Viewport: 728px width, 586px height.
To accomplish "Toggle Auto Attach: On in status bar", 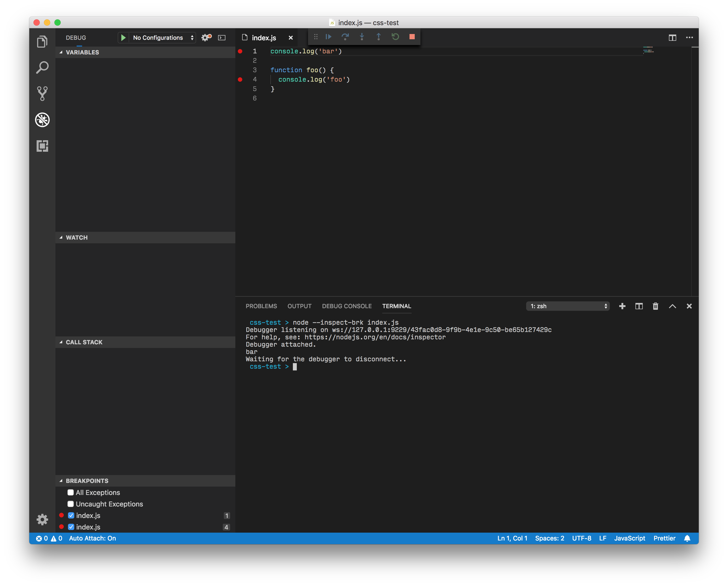I will (x=93, y=538).
